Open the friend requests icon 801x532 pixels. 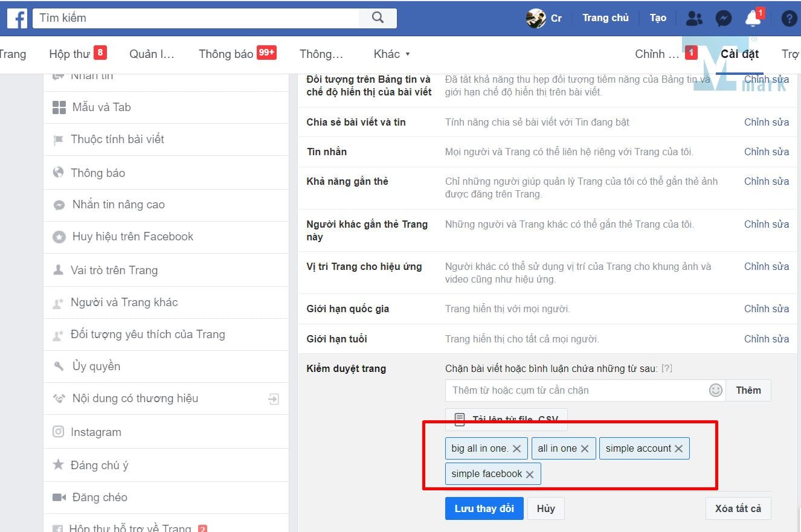coord(694,18)
